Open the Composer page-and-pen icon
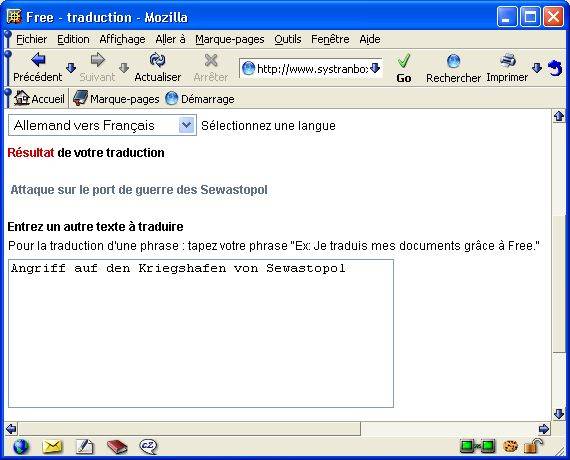This screenshot has width=570, height=460. pyautogui.click(x=85, y=447)
